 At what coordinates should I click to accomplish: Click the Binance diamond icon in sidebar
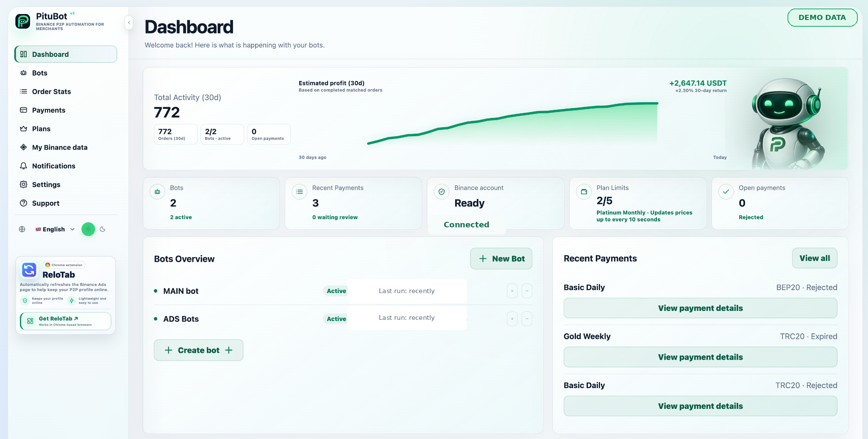click(24, 147)
